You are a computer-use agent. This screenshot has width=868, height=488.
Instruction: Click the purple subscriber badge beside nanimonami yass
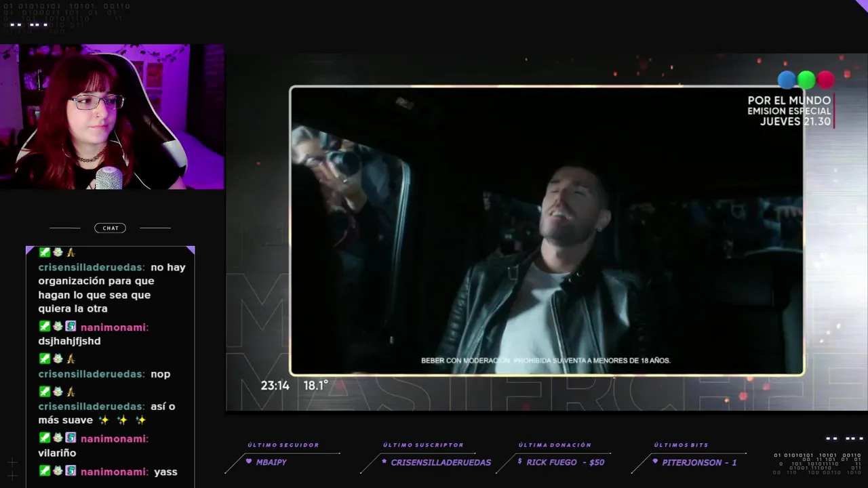[x=71, y=470]
